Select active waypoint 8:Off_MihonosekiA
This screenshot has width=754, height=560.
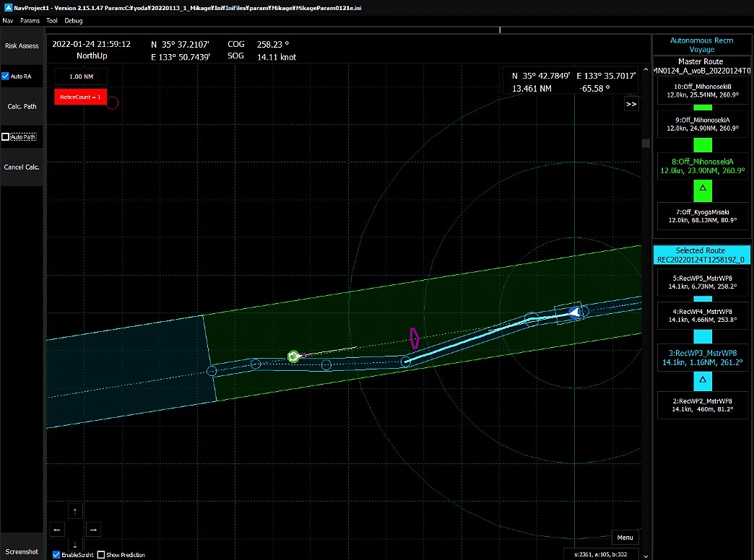[702, 166]
